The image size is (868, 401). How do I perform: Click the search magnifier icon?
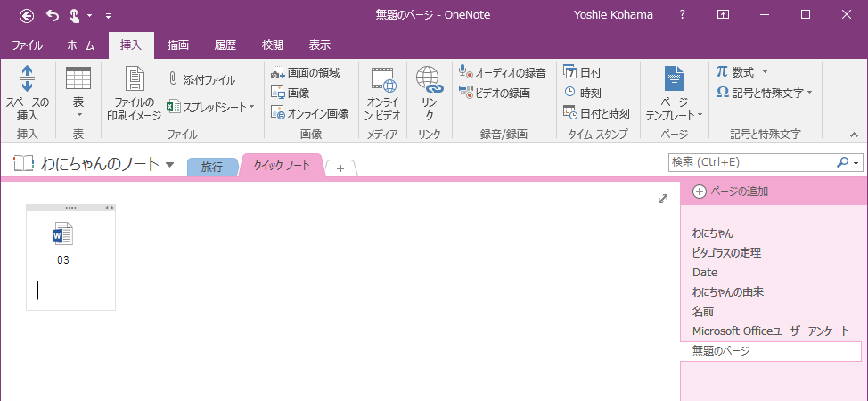pos(842,162)
